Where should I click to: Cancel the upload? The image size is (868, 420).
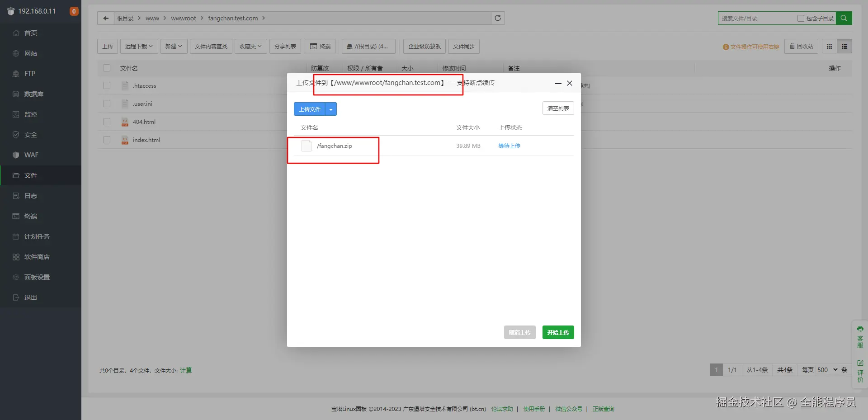click(x=520, y=332)
